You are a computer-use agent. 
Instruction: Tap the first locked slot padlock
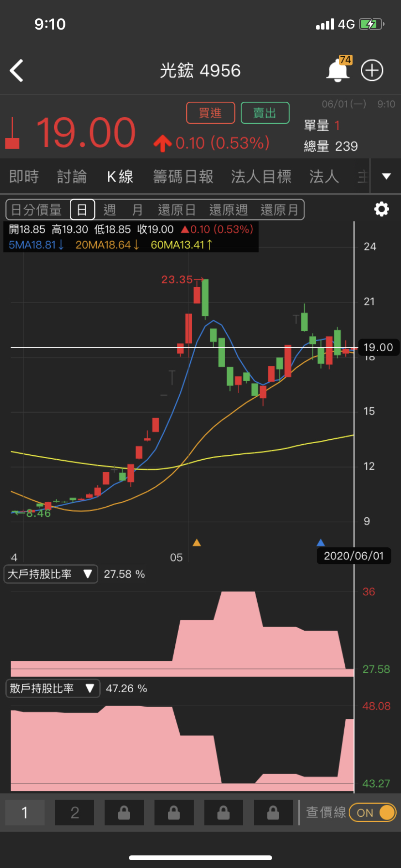pyautogui.click(x=124, y=812)
